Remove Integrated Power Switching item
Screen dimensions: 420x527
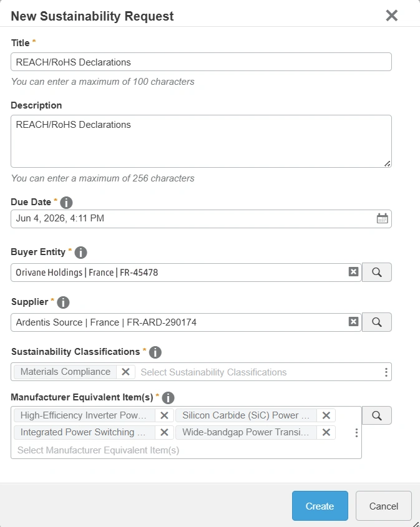(164, 432)
